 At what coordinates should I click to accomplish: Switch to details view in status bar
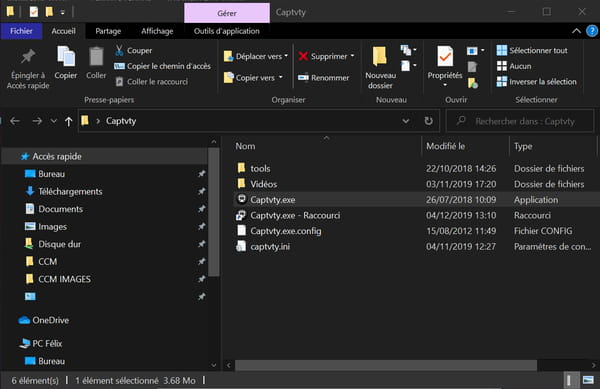[x=569, y=380]
